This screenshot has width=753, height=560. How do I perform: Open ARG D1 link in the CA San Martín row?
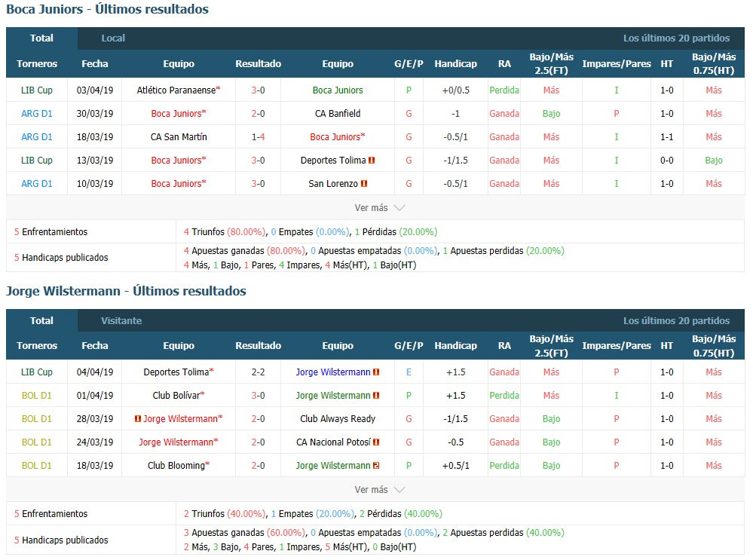click(37, 137)
